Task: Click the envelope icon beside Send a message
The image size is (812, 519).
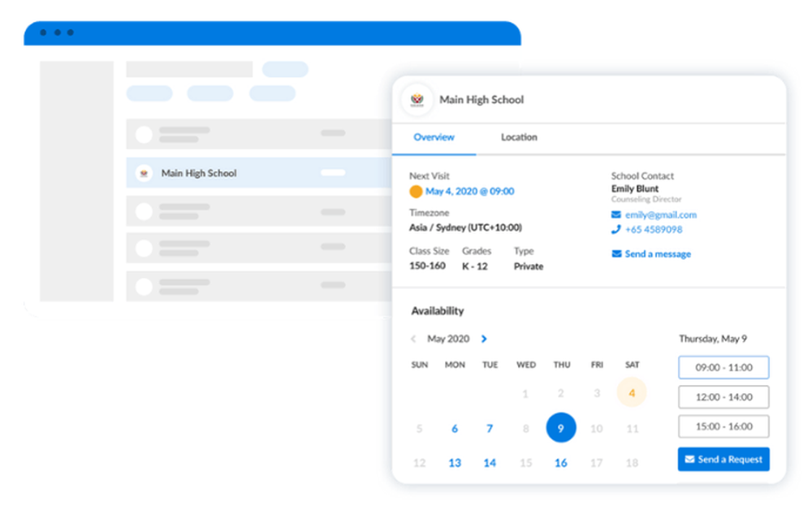Action: [616, 253]
